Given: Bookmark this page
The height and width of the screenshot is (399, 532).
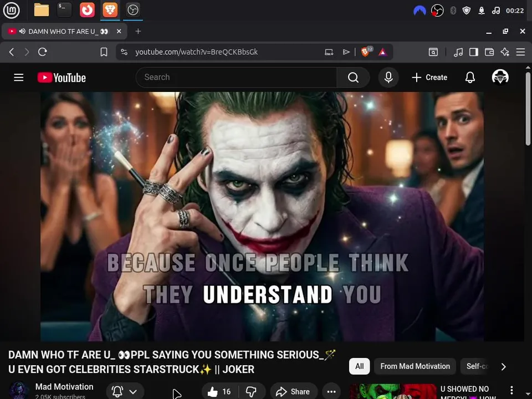Looking at the screenshot, I should pos(104,52).
